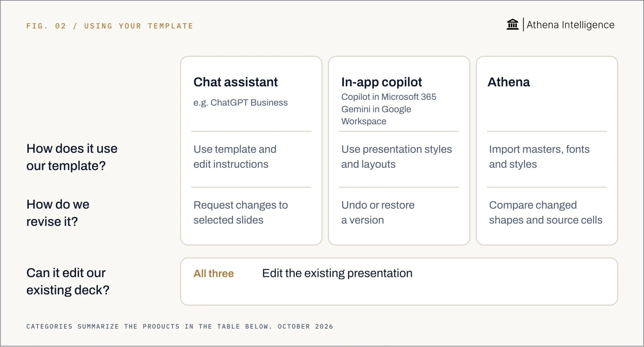
Task: Select 'Copilot in Microsoft 365' line
Action: (389, 97)
